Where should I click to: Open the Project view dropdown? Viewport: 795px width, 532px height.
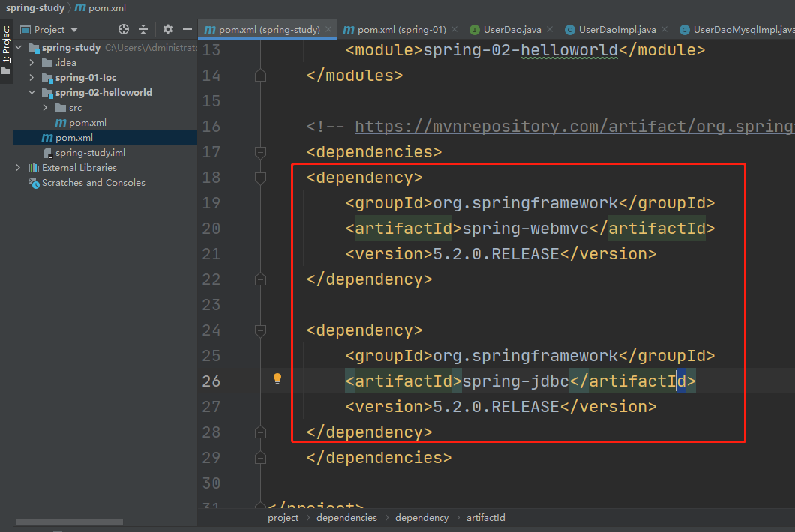73,30
